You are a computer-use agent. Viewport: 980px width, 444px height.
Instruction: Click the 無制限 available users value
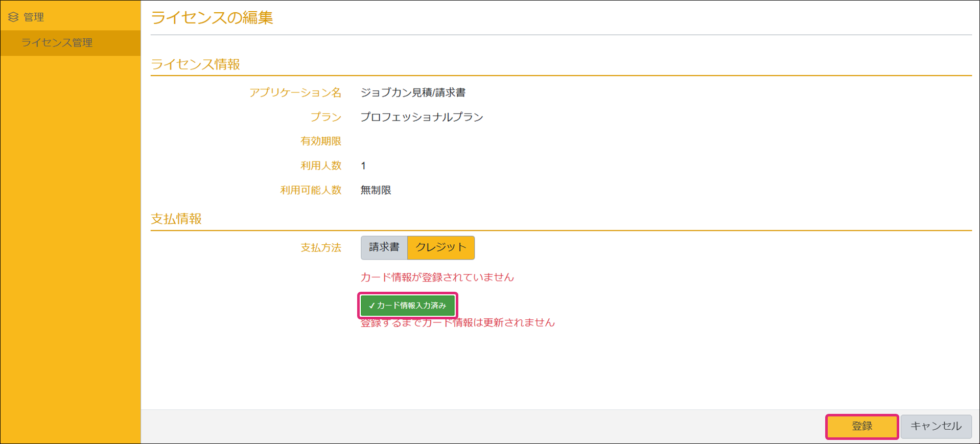(x=376, y=190)
